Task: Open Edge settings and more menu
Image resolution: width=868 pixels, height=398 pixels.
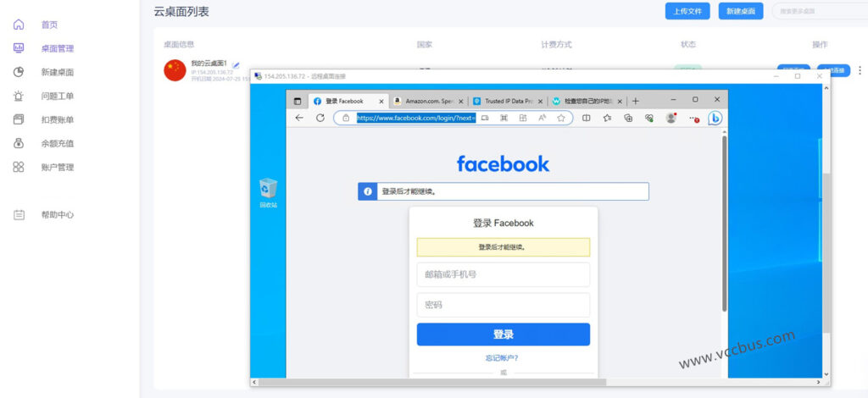Action: coord(693,119)
